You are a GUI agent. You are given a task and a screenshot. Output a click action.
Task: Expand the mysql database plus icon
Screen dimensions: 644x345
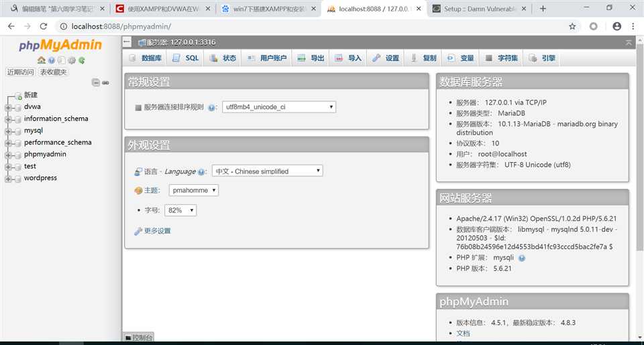point(8,131)
